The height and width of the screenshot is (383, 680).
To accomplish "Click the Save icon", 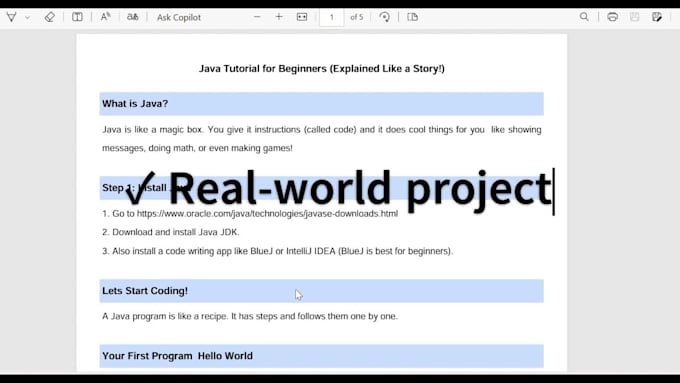I will [634, 17].
